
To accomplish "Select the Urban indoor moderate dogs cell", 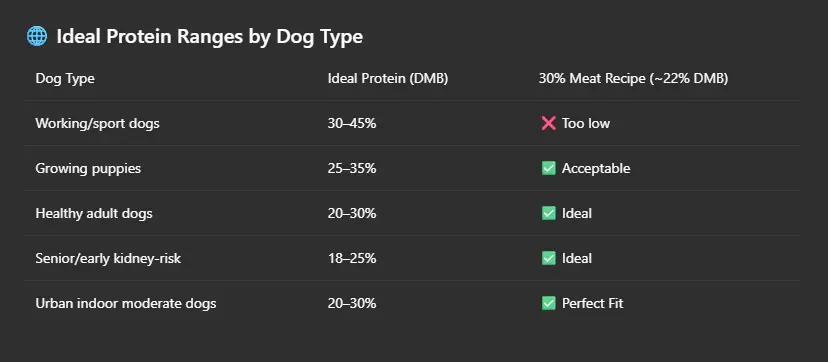I will (x=126, y=303).
